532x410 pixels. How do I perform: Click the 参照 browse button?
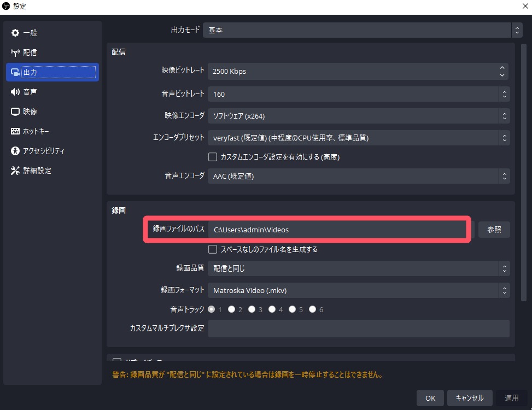(x=494, y=230)
